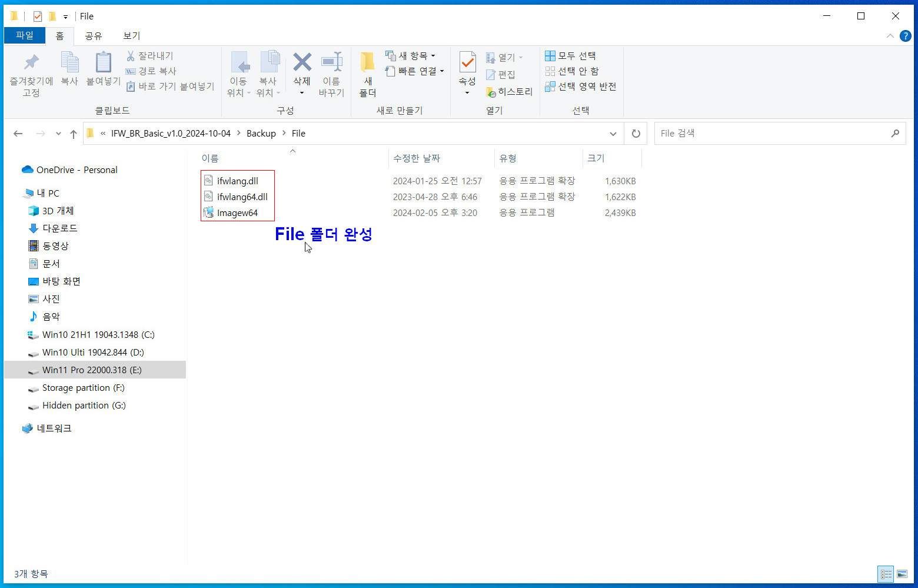Click the refresh button
The image size is (918, 588).
636,134
